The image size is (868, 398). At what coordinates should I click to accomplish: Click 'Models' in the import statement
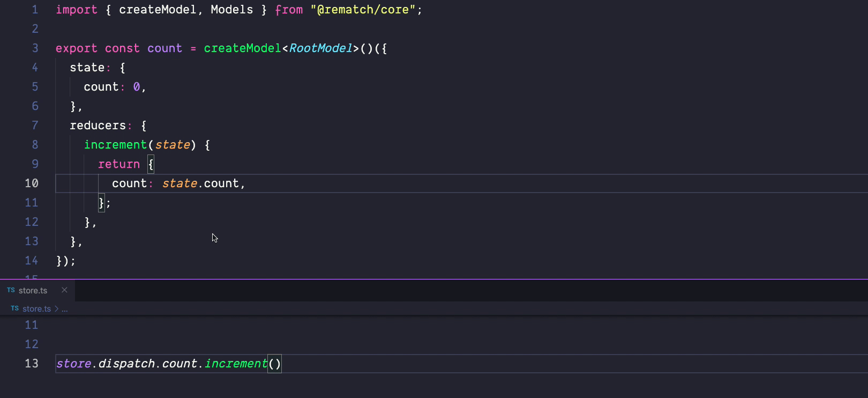231,10
